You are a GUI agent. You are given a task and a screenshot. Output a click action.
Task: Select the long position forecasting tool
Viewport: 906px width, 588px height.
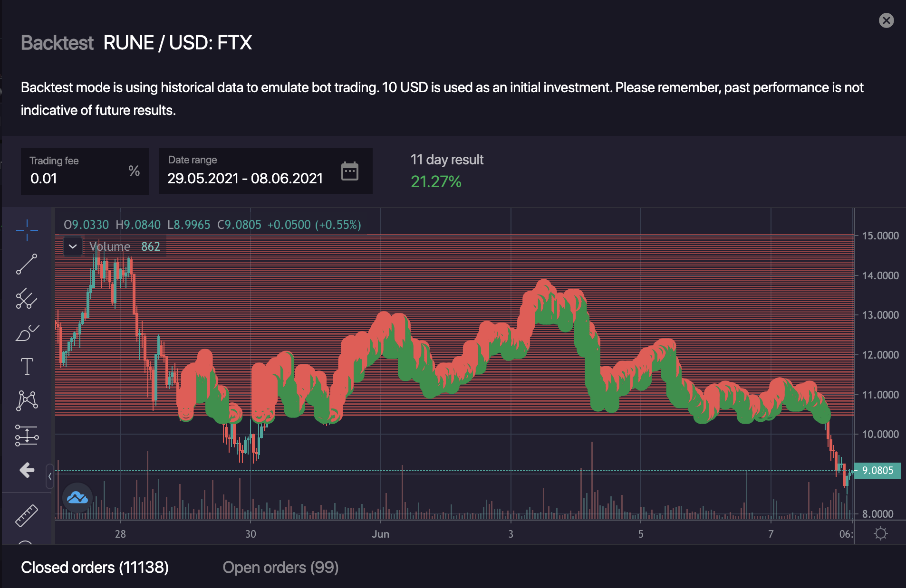(x=27, y=435)
